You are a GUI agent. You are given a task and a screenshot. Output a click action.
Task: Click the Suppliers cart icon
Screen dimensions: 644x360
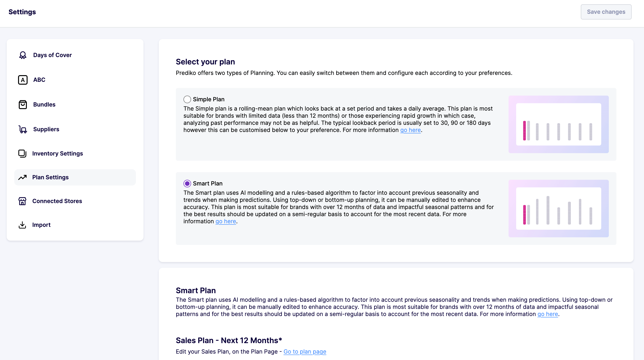[x=23, y=129]
